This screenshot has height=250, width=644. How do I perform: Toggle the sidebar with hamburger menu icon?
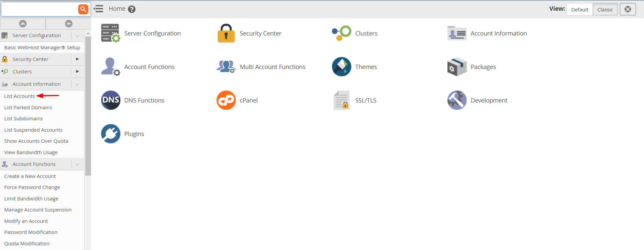click(98, 9)
